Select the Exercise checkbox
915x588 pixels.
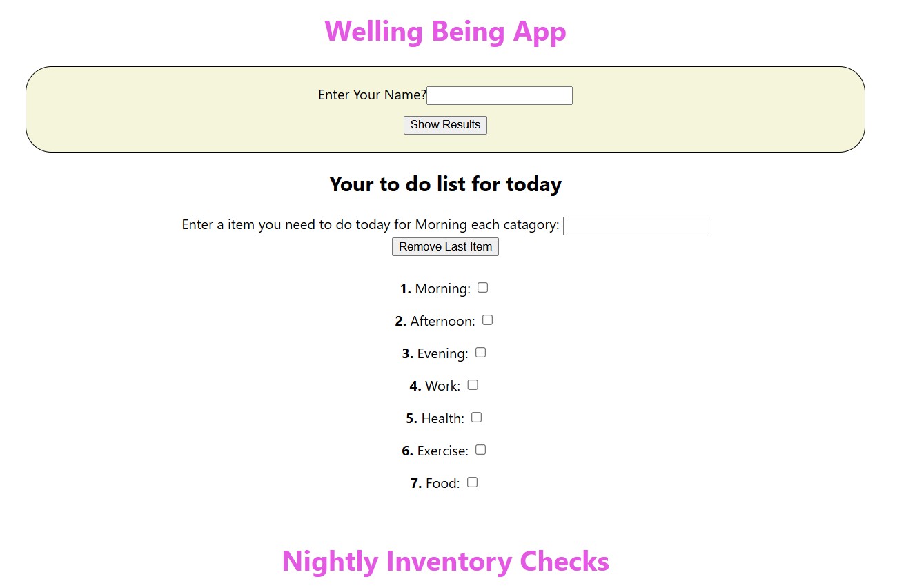481,450
